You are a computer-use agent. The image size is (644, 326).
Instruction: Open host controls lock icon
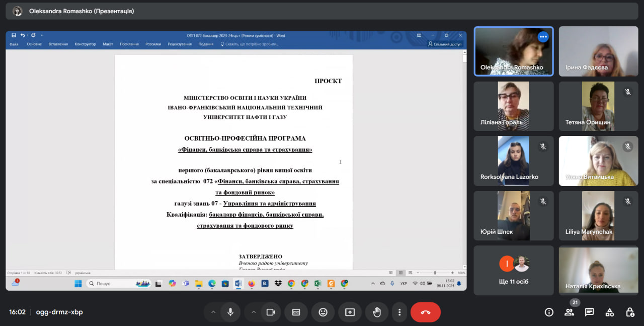(629, 312)
